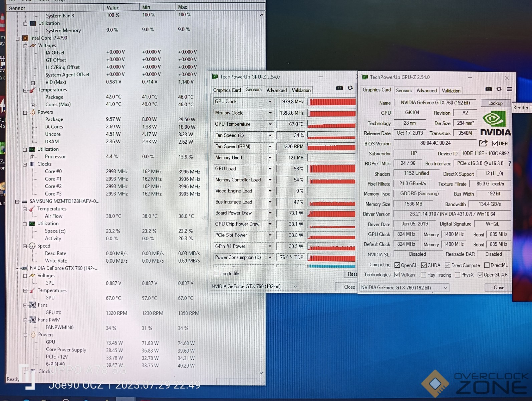Screen dimensions: 532x401
Task: Click the camera icon in Sensors GPU-Z window
Action: [339, 88]
